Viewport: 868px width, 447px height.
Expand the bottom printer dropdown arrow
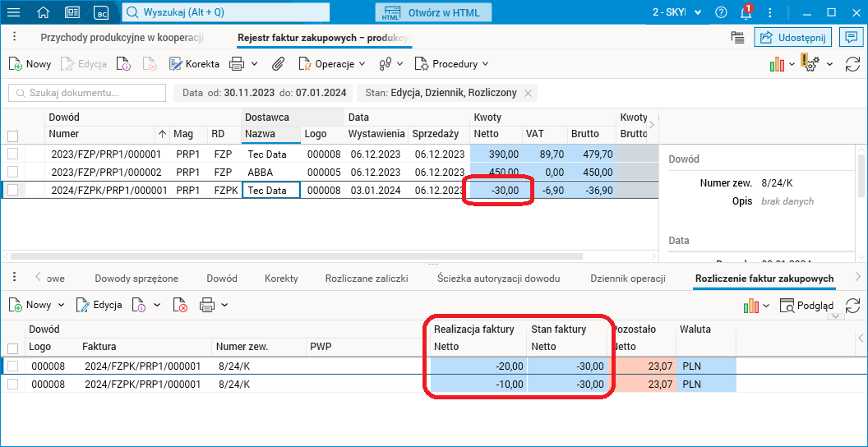[x=224, y=305]
